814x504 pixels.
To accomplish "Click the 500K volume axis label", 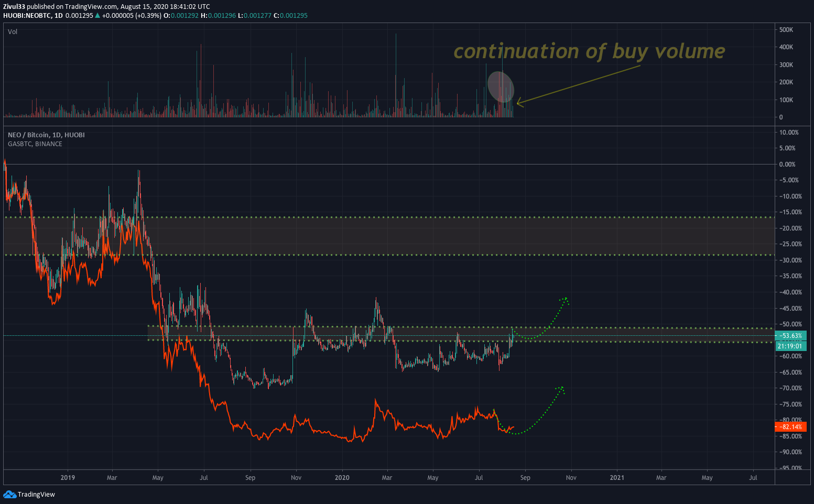I will [786, 30].
